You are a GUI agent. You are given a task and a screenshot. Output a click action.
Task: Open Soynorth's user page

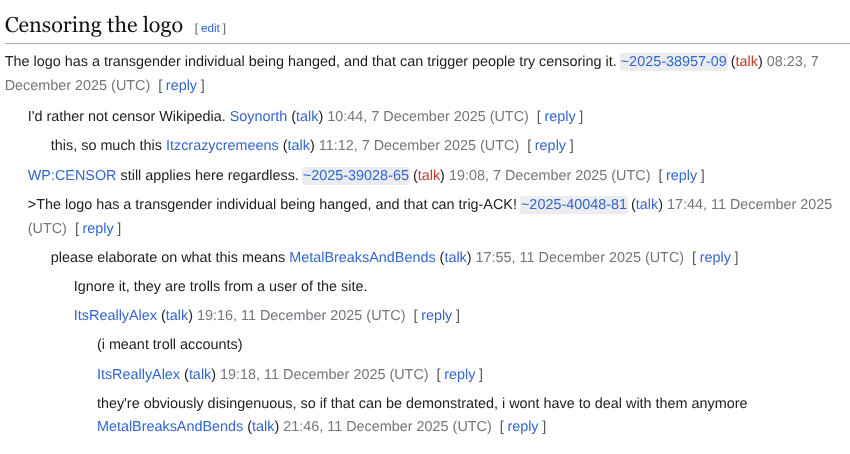pyautogui.click(x=258, y=116)
